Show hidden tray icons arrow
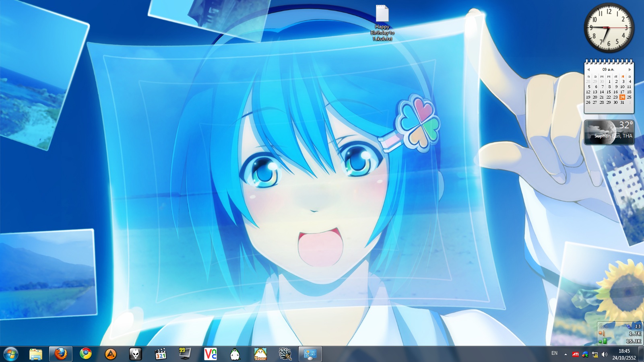 point(566,354)
